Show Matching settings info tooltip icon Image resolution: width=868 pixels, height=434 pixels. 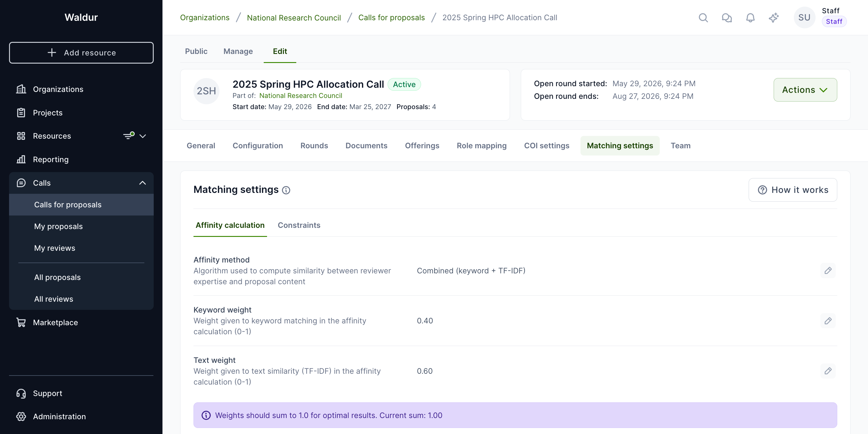coord(286,190)
